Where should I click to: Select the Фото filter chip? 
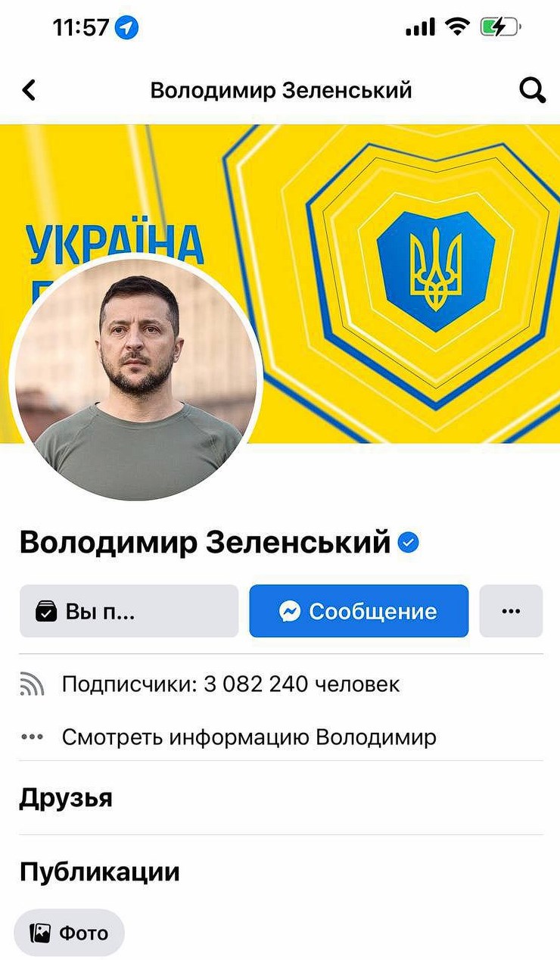[x=69, y=933]
